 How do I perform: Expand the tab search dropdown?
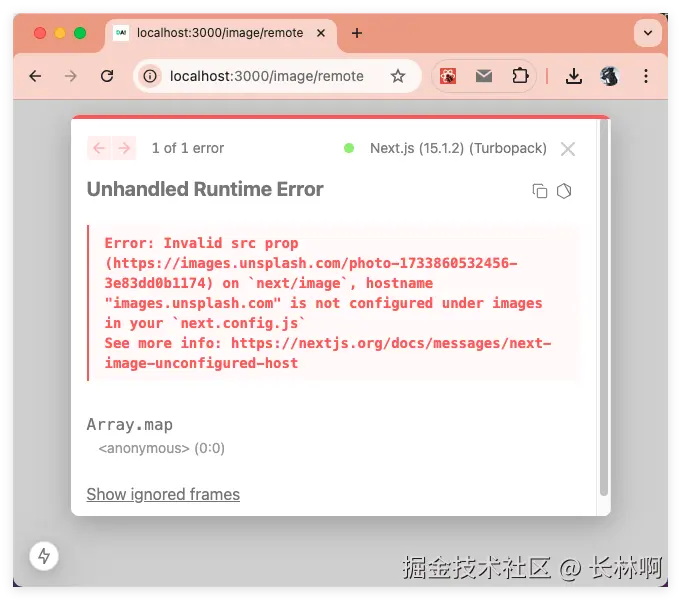click(648, 33)
